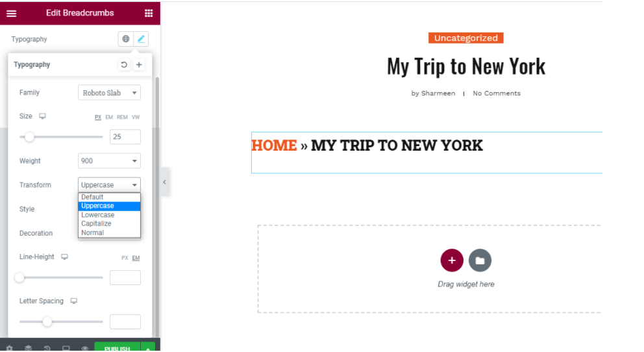This screenshot has width=644, height=352.
Task: Click the add-section plus button
Action: [x=452, y=260]
